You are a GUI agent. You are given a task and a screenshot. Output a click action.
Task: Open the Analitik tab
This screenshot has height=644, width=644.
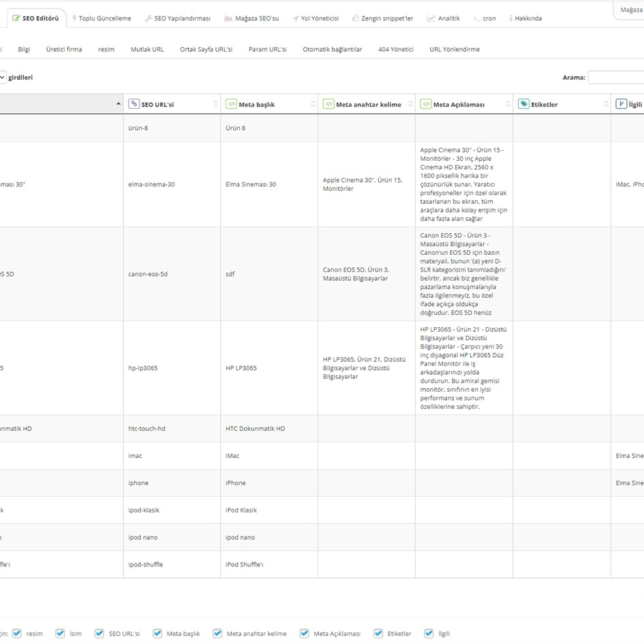point(443,18)
